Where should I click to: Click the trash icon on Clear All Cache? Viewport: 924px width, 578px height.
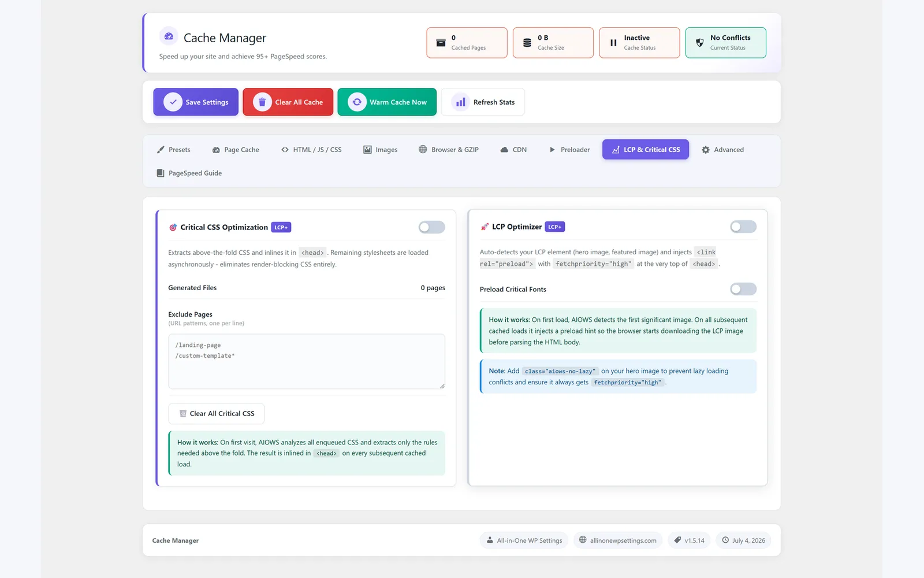262,102
